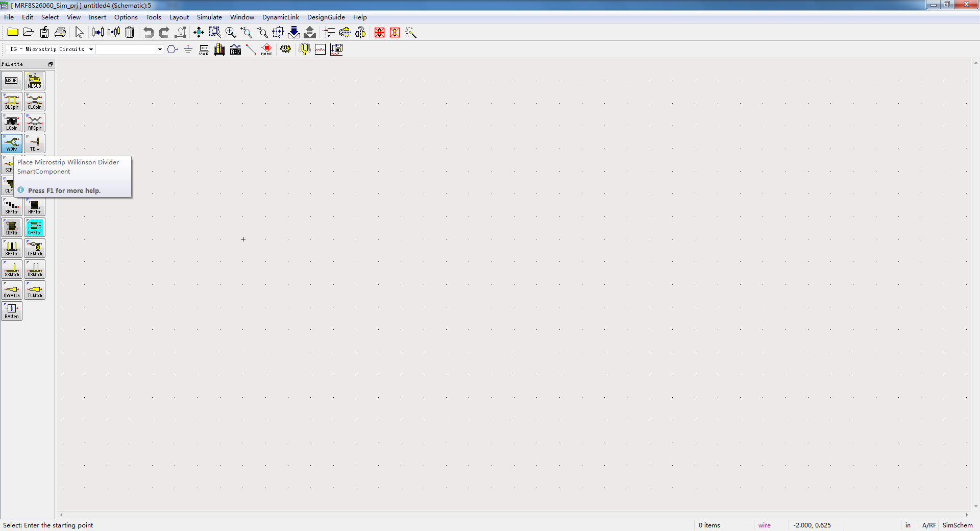This screenshot has height=531, width=980.
Task: Open the Tools menu
Action: (x=154, y=17)
